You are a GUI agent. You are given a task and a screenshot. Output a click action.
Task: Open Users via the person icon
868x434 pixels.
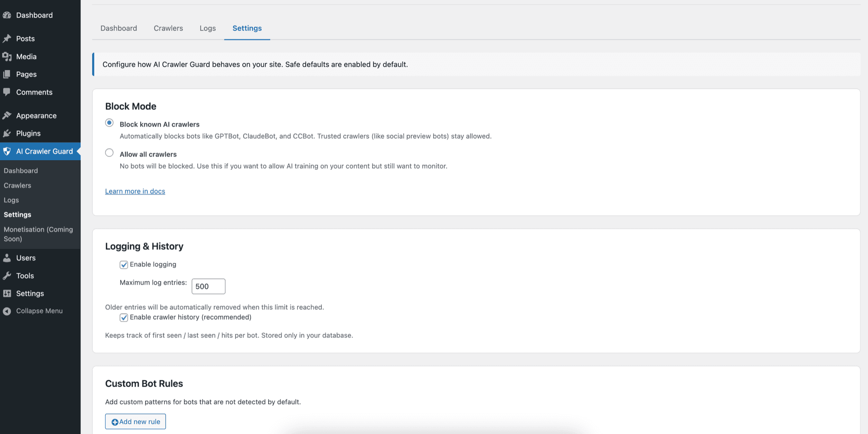(7, 258)
